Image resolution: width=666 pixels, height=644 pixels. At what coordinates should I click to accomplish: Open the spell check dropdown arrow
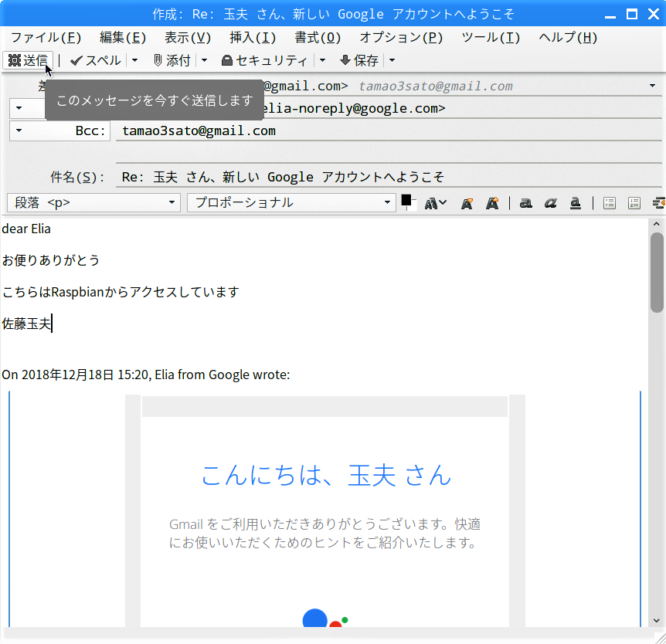[134, 60]
